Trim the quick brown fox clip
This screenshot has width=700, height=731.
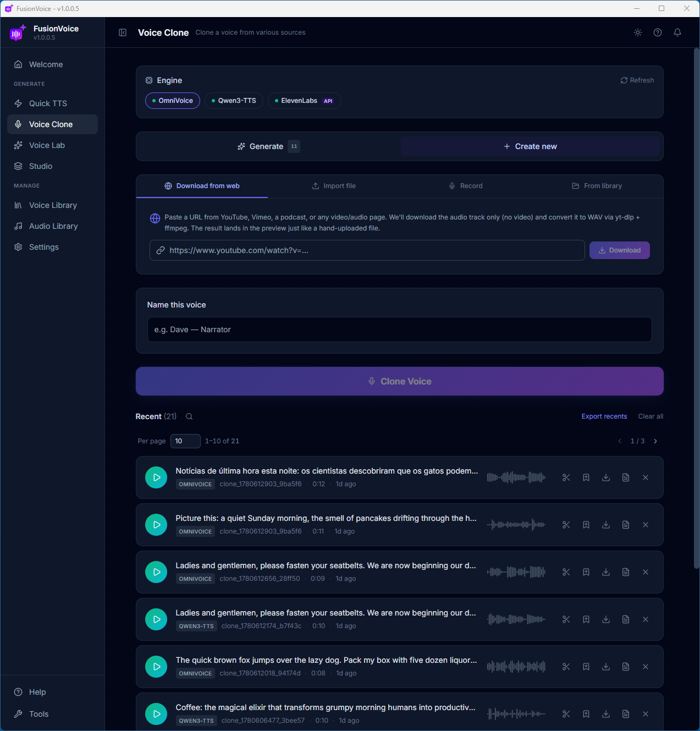566,667
